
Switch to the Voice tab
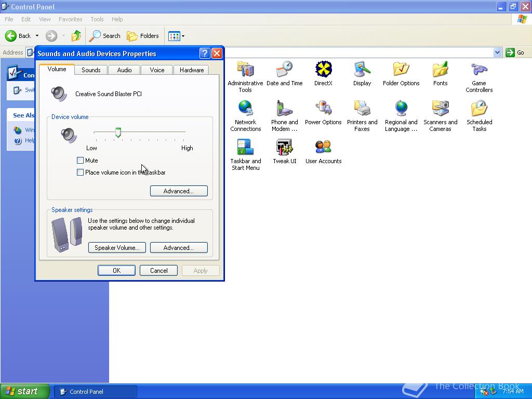(x=157, y=70)
